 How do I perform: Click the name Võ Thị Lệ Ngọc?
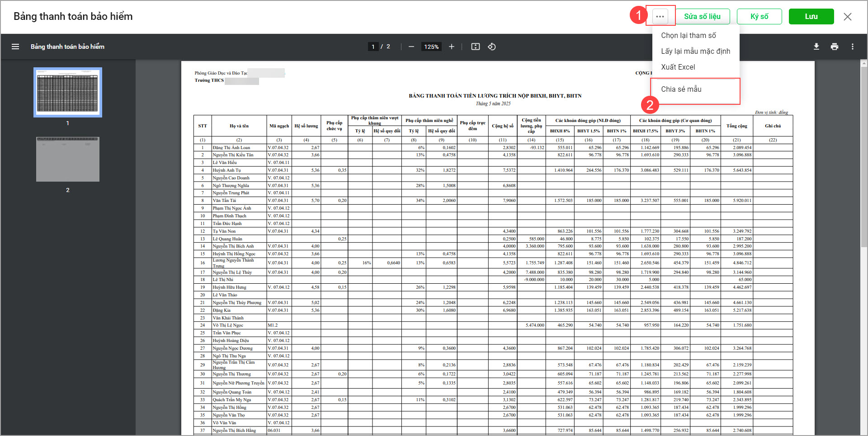click(x=228, y=325)
